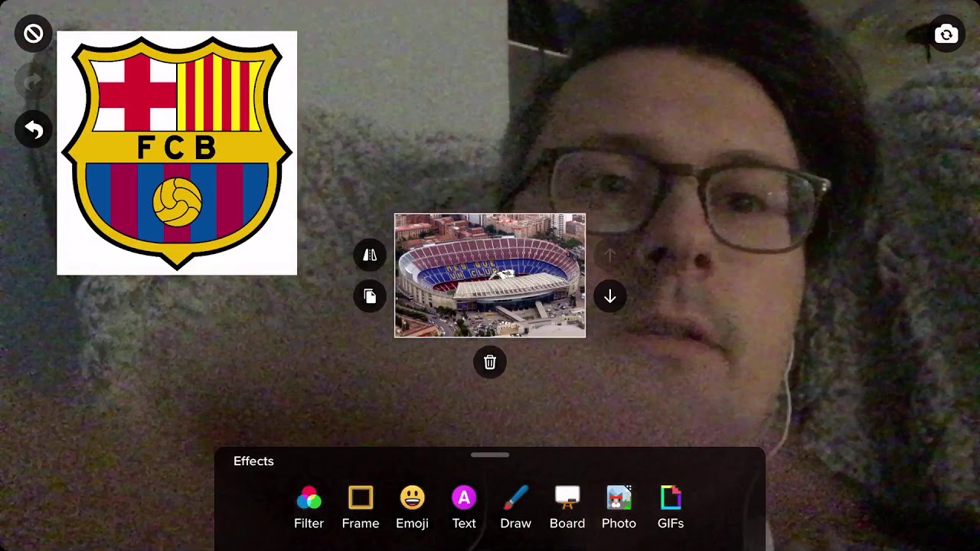Select the stadium photo sticker

490,275
